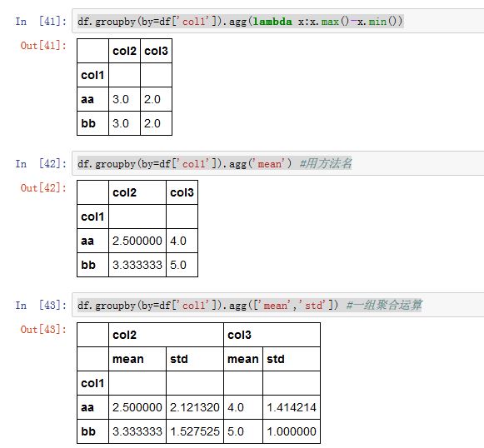Click col2 header in Out[41] table
The height and width of the screenshot is (448, 484).
[x=124, y=51]
